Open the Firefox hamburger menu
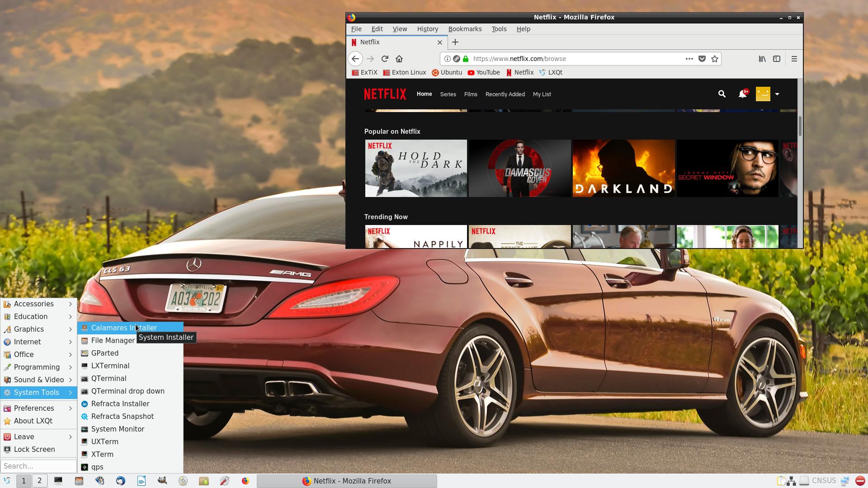The width and height of the screenshot is (868, 488). coord(794,59)
